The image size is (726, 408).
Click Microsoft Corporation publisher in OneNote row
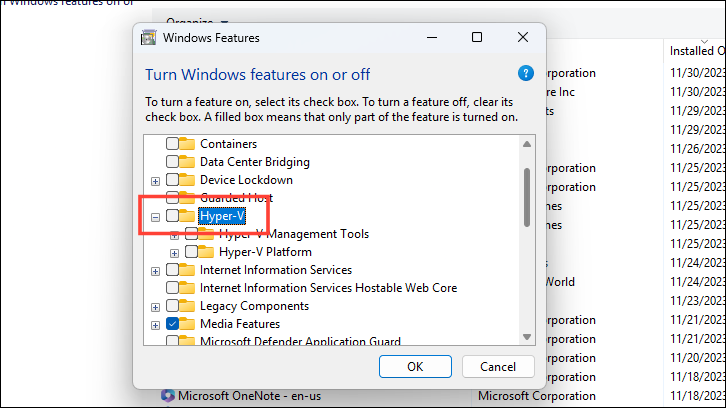(x=537, y=396)
